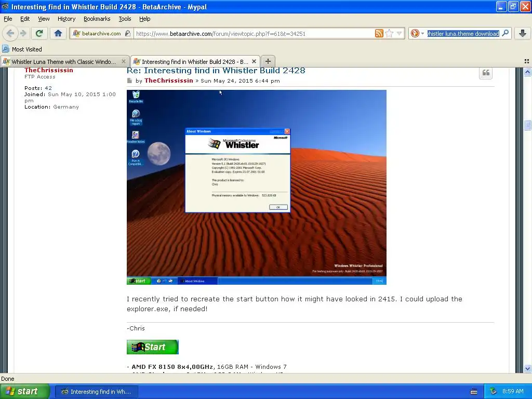Click the RSS feed icon in address bar
The image size is (532, 399).
[379, 33]
